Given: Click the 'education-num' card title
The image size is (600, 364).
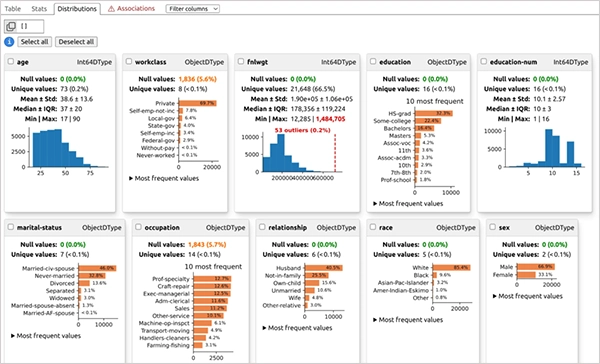Looking at the screenshot, I should [x=514, y=62].
